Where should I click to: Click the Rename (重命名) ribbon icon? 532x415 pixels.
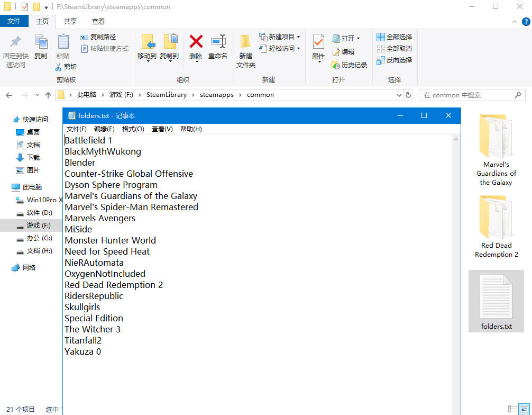(x=217, y=42)
